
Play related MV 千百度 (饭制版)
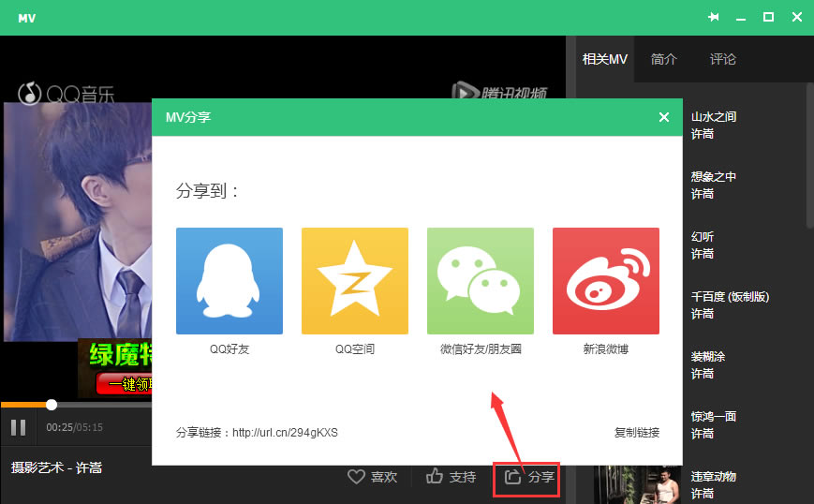pos(730,297)
